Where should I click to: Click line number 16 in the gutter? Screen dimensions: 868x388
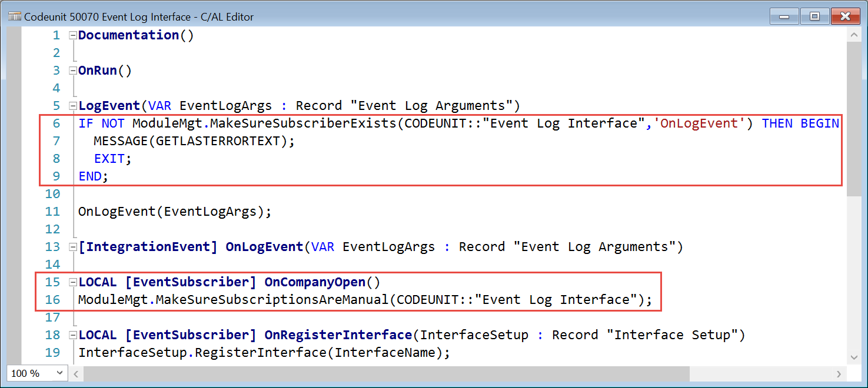[53, 300]
